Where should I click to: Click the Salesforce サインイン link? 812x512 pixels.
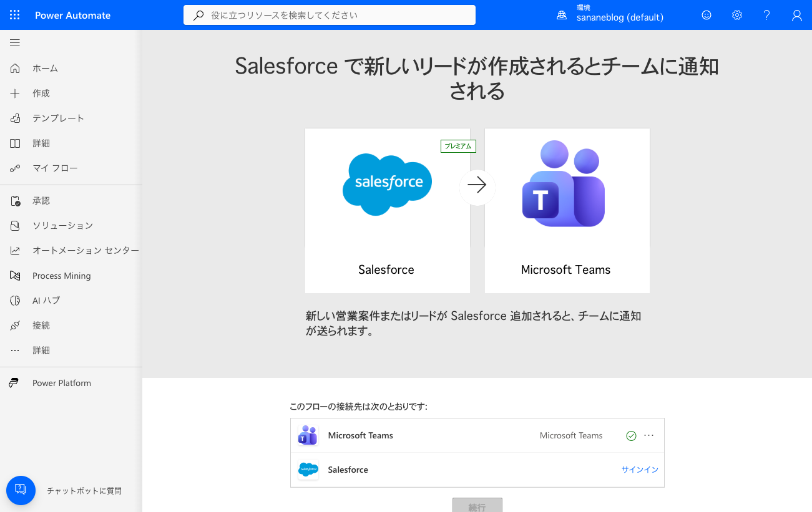click(x=640, y=470)
